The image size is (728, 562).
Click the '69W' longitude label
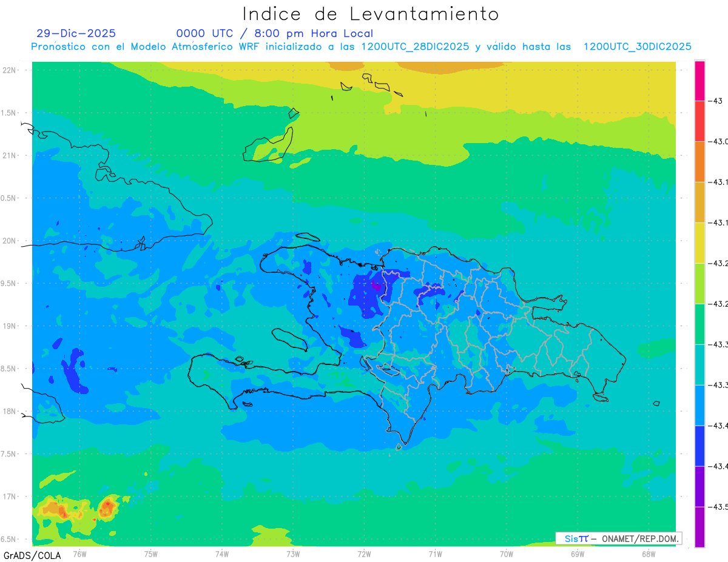pyautogui.click(x=577, y=553)
